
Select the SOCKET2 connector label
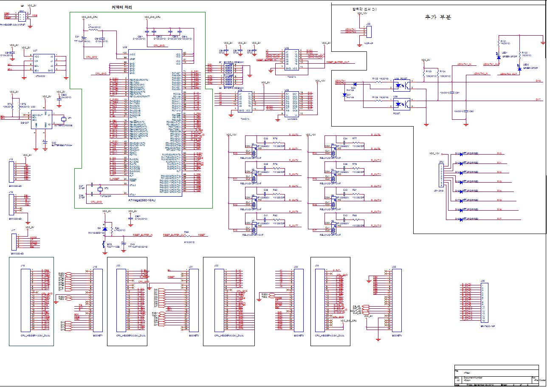[x=194, y=335]
